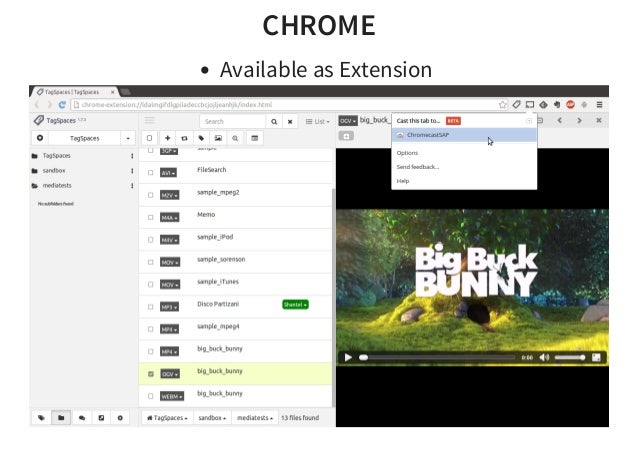Check the WEBM big_buck_bunny checkbox
The image size is (638, 465).
tap(151, 396)
